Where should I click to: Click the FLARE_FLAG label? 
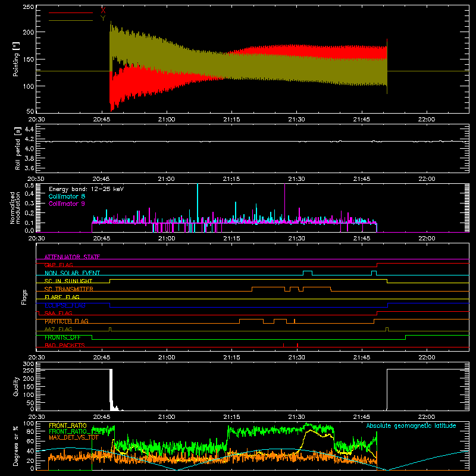62,297
